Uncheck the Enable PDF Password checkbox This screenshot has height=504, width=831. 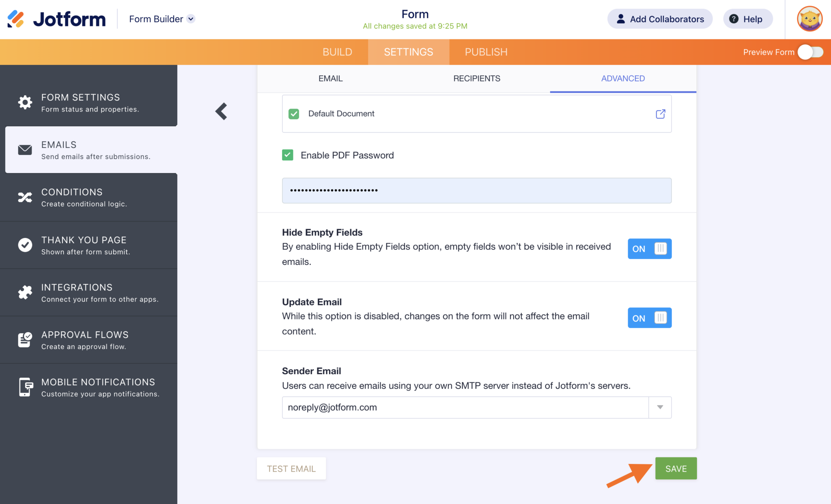coord(288,155)
